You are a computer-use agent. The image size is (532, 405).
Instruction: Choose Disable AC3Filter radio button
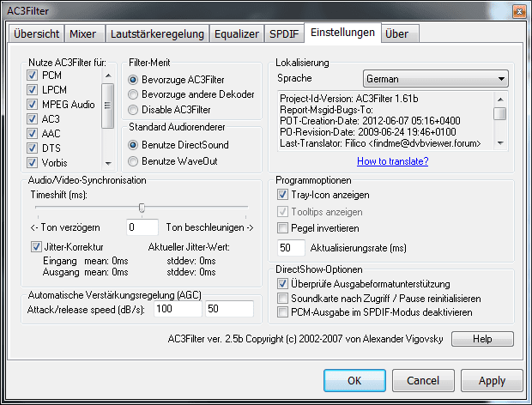tap(133, 110)
